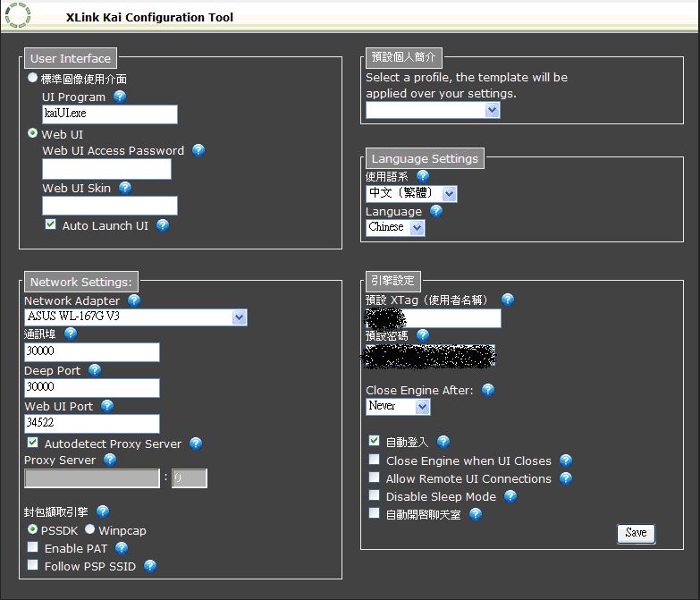
Task: Click Network Adapter help icon
Action: tap(134, 300)
